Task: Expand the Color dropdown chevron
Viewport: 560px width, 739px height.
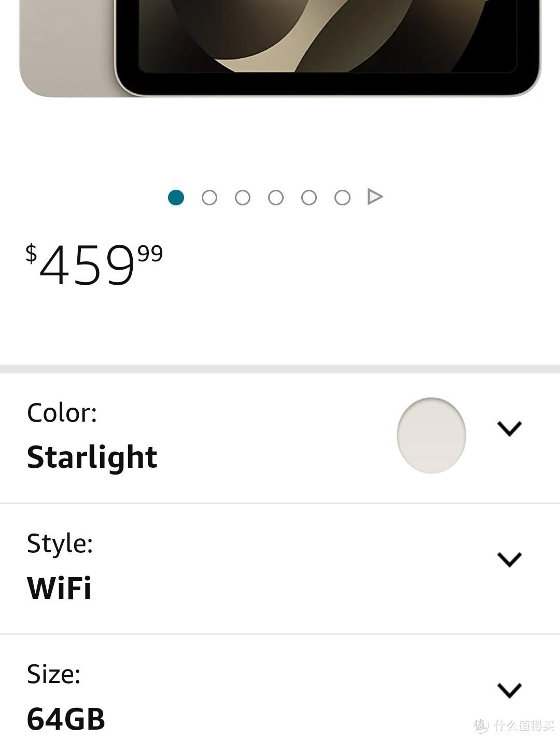Action: click(x=509, y=428)
